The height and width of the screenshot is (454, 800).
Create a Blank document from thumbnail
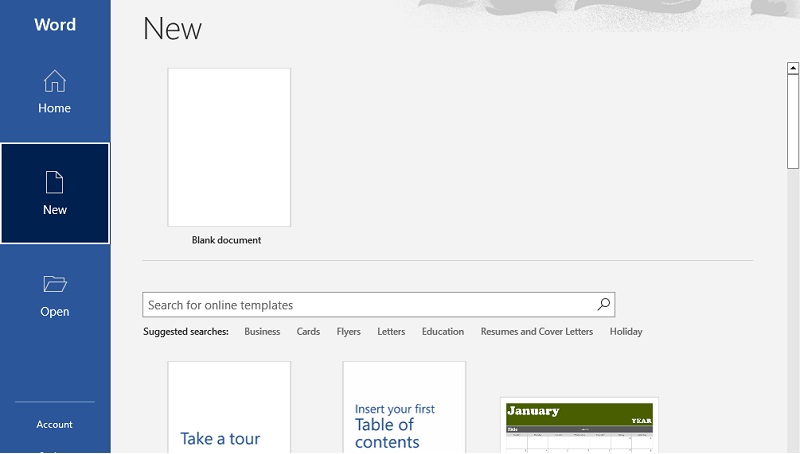coord(229,147)
